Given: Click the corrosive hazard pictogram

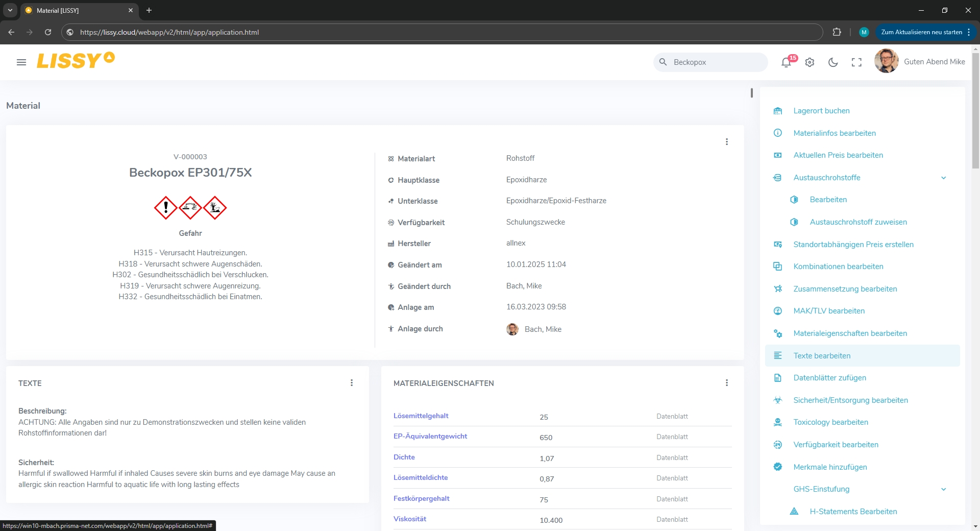Looking at the screenshot, I should 190,208.
